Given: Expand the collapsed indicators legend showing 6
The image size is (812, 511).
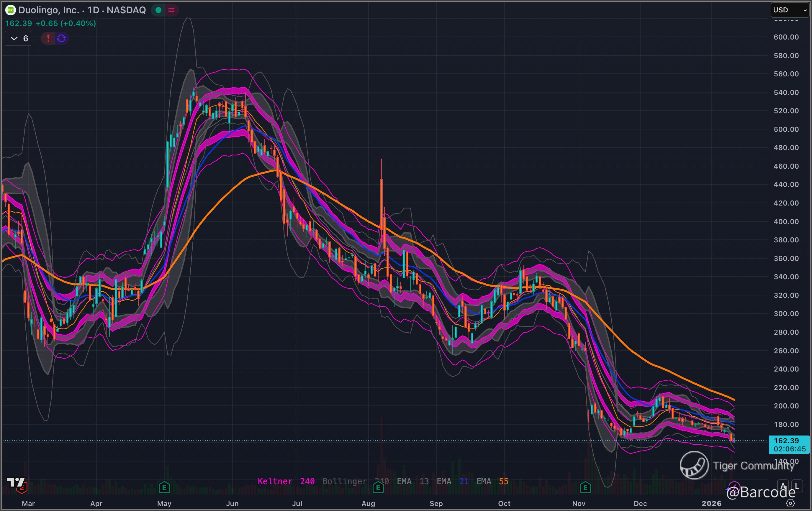Looking at the screenshot, I should [18, 38].
